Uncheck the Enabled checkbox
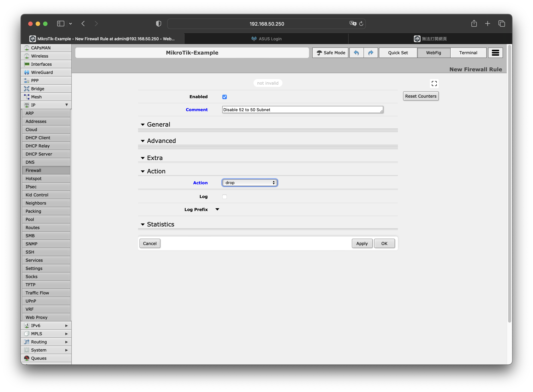 pos(224,97)
